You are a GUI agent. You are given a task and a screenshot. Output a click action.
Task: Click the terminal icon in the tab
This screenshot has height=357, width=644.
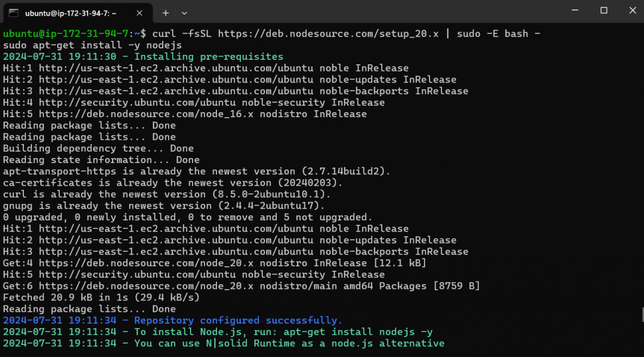click(14, 13)
